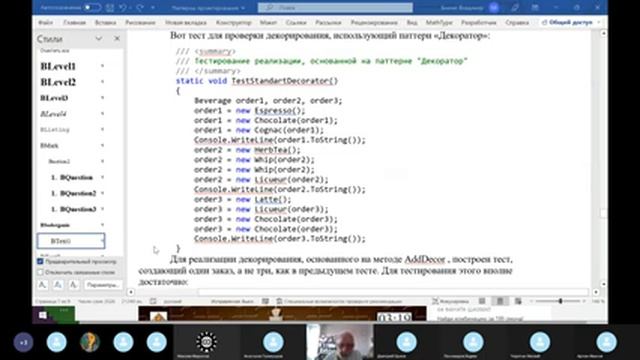Switch to Read Mode view
Viewport: 640px width, 360px height.
(x=482, y=301)
